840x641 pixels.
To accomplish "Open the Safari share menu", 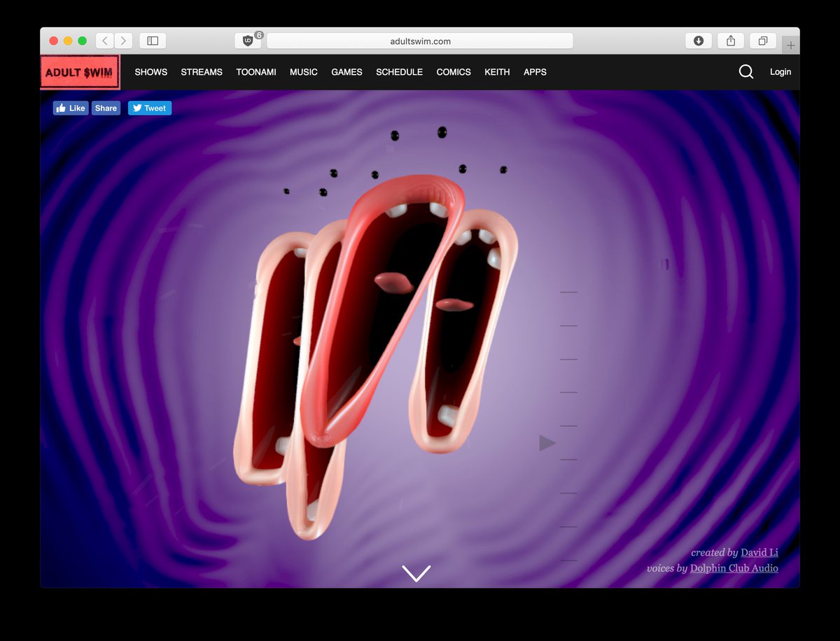I will pyautogui.click(x=731, y=41).
